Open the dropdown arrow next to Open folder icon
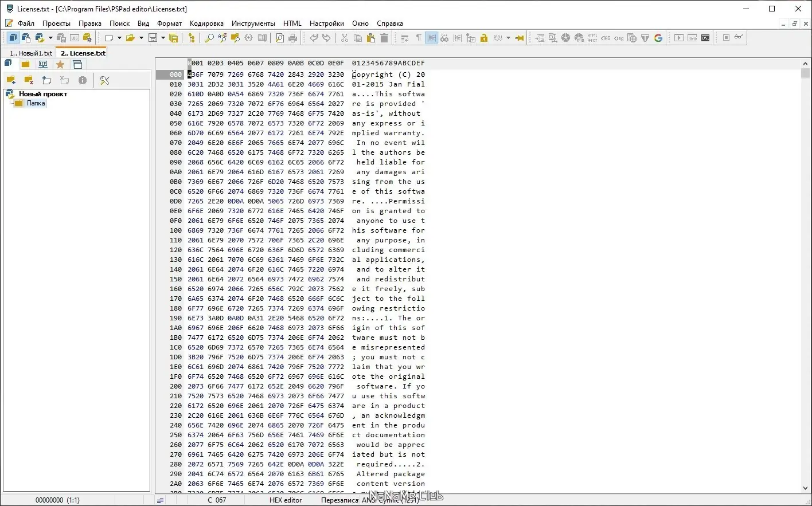 click(x=141, y=38)
